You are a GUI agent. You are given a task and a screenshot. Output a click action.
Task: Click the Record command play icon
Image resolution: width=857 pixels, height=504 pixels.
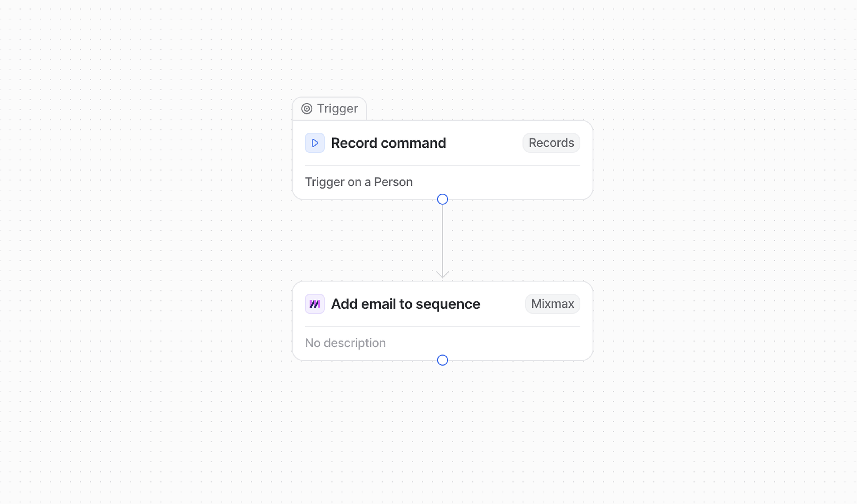pos(315,143)
